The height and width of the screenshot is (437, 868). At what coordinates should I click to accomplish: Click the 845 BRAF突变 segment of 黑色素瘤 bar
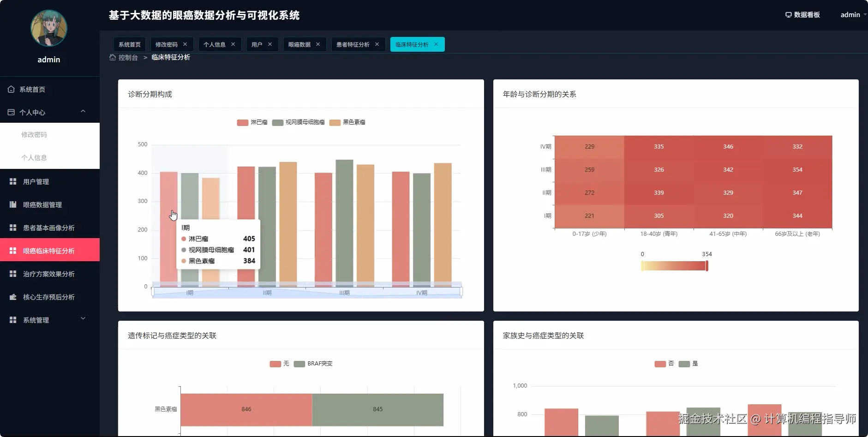[378, 410]
